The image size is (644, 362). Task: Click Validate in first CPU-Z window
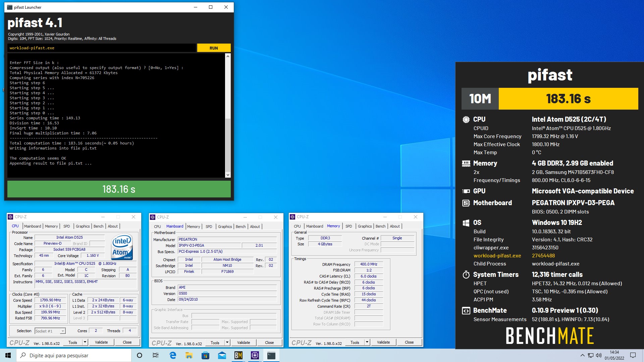(101, 342)
